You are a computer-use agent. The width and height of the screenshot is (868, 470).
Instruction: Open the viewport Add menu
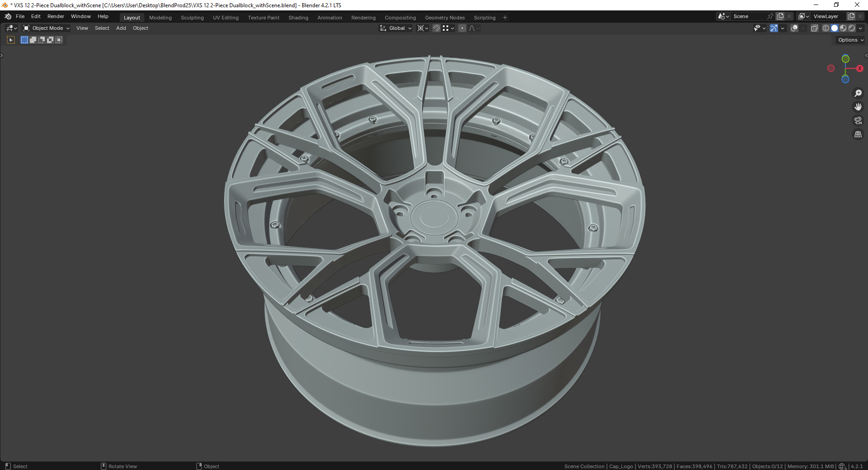coord(121,28)
